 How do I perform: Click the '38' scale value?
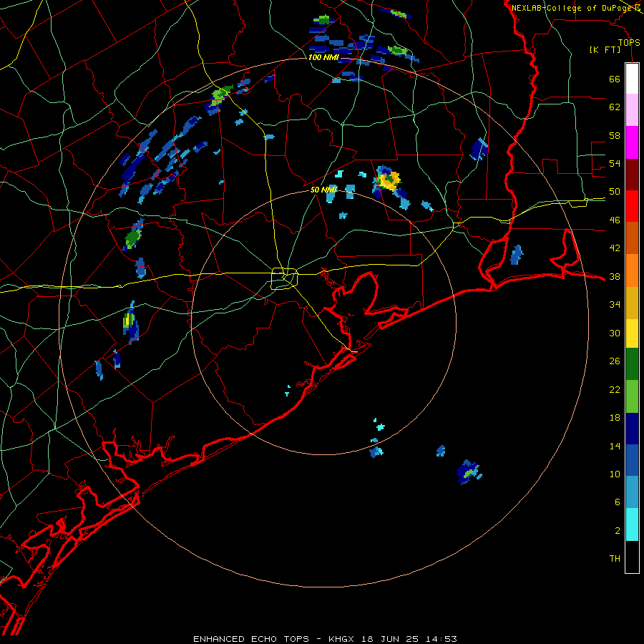(615, 277)
